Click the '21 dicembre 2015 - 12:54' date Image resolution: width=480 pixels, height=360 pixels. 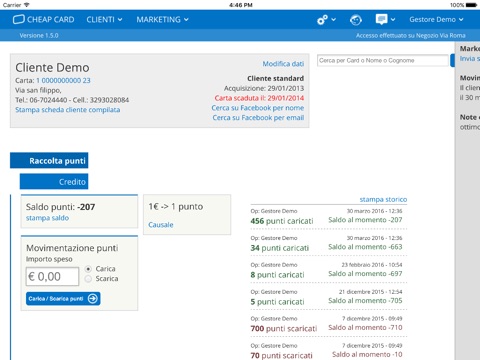(371, 292)
